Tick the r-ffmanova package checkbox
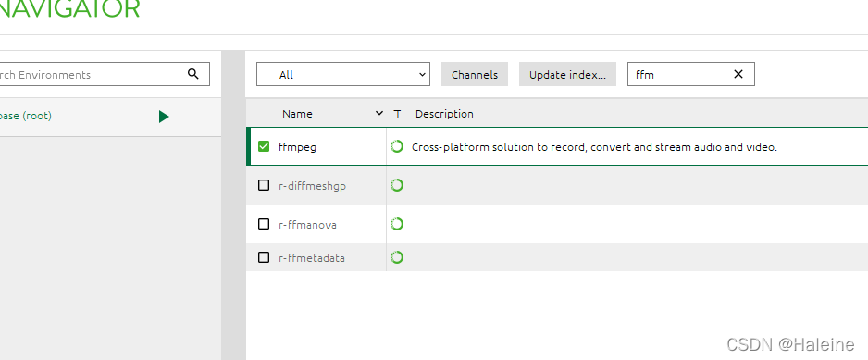 pyautogui.click(x=264, y=224)
